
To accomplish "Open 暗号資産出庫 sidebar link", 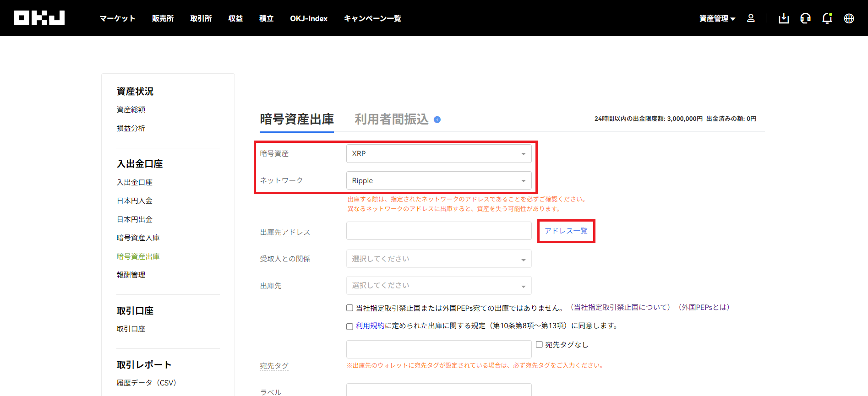I will [138, 256].
